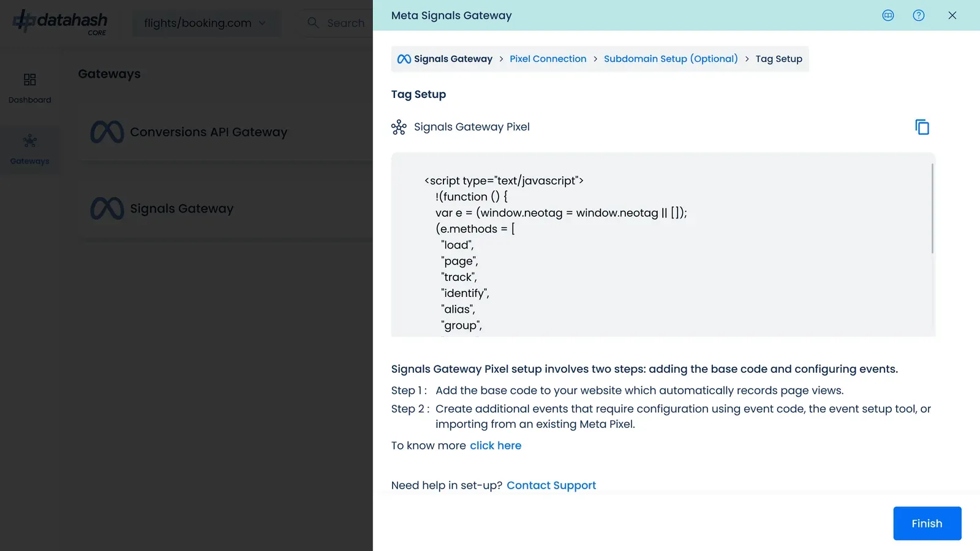Click the 'Gateways' page heading

[110, 74]
